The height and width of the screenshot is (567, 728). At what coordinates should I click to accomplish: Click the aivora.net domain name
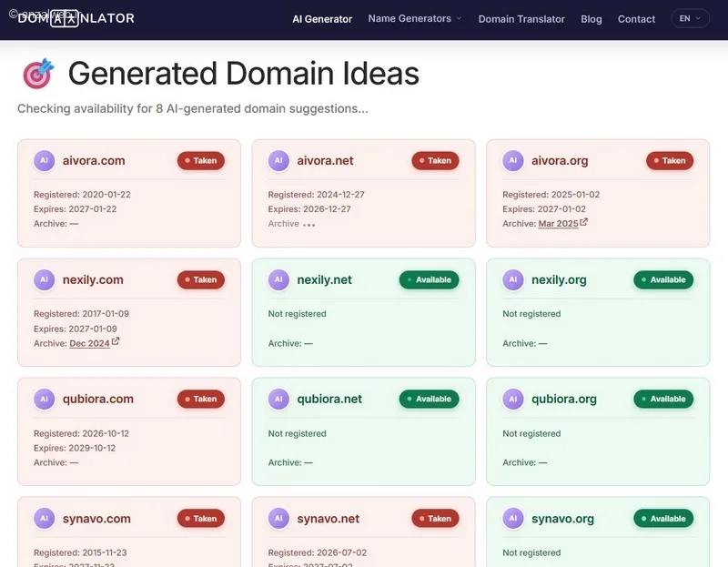[x=325, y=161]
